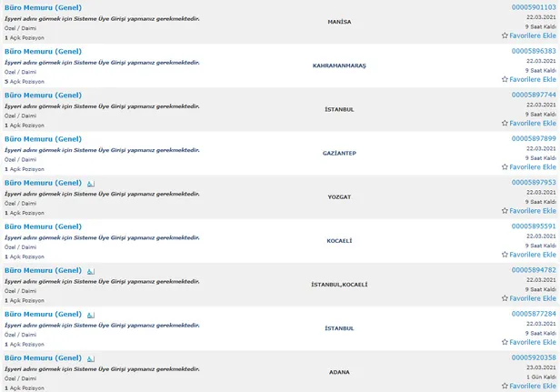
Task: Open job number 00005901103
Action: point(534,7)
